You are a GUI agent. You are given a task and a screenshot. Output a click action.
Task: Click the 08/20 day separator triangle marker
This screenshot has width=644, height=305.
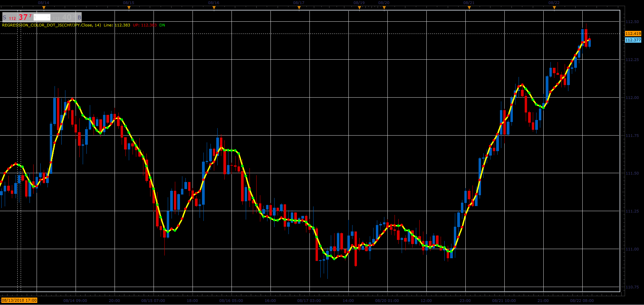(384, 8)
